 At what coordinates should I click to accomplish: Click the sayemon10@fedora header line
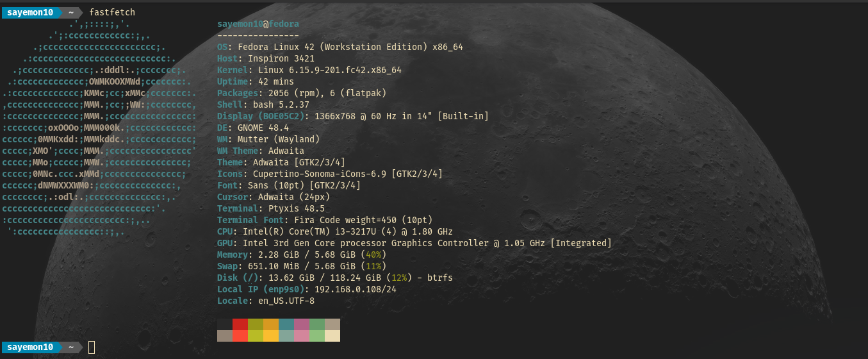click(x=258, y=24)
